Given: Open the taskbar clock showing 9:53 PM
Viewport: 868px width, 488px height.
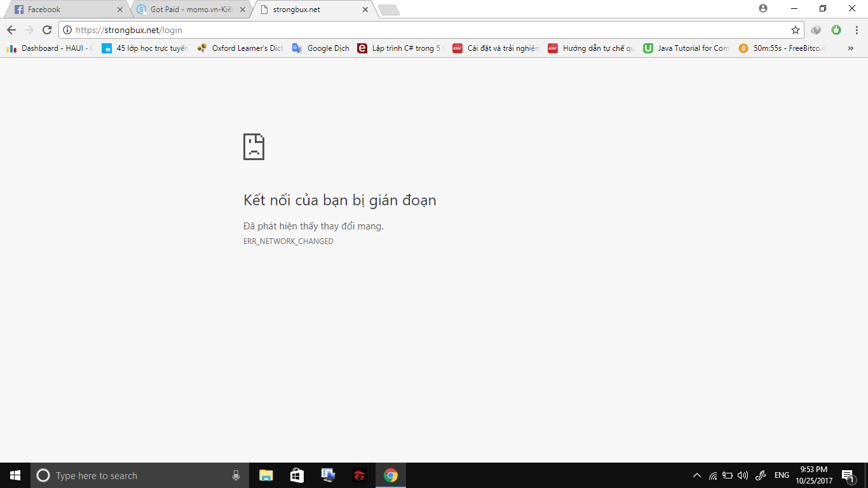Looking at the screenshot, I should [x=814, y=475].
